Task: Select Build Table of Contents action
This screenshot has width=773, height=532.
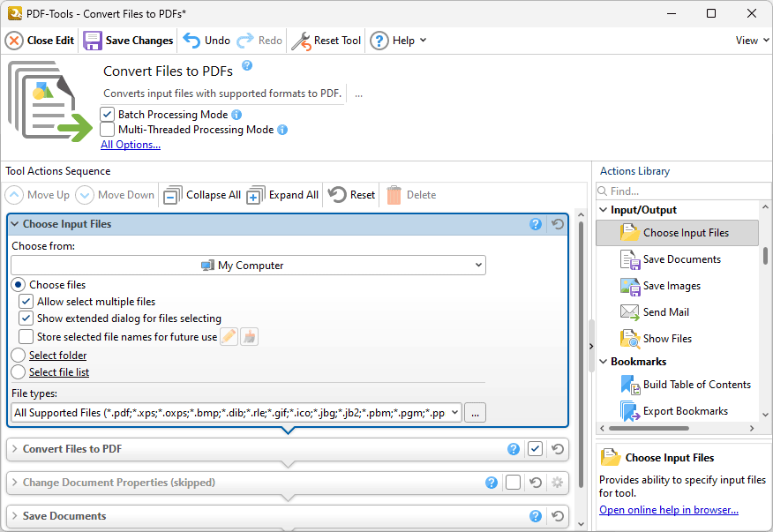Action: click(686, 385)
